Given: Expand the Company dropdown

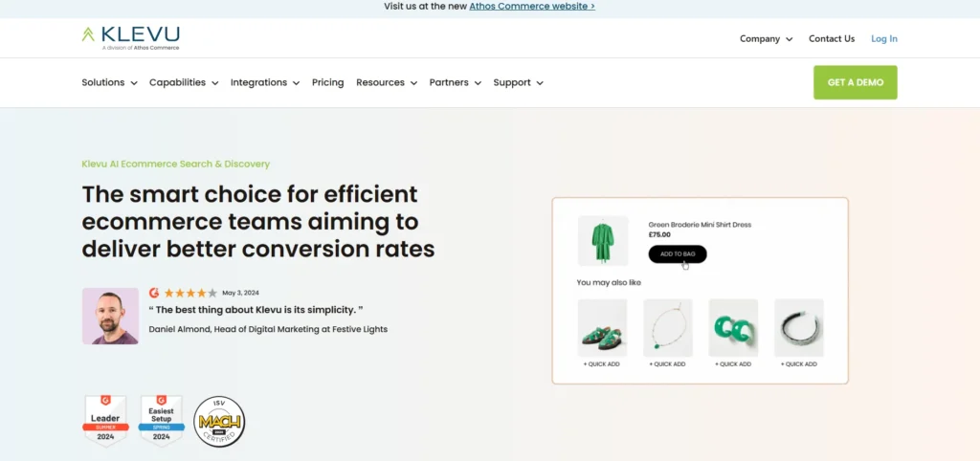Looking at the screenshot, I should point(767,38).
